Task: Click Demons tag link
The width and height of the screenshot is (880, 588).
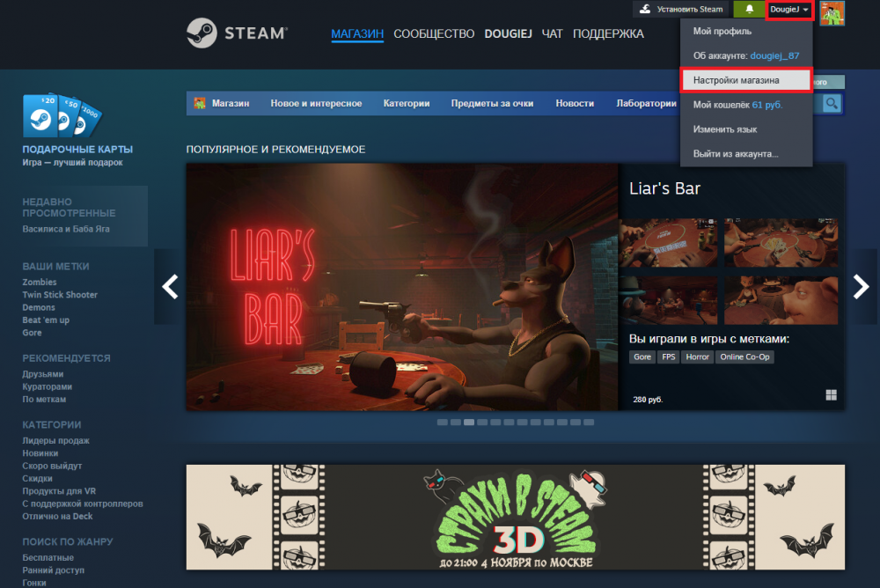Action: (39, 307)
